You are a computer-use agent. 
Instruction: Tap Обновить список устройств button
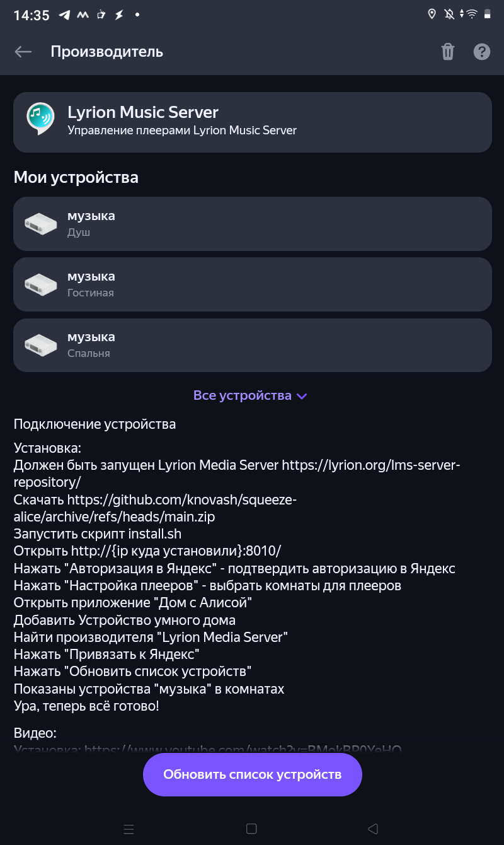tap(252, 774)
